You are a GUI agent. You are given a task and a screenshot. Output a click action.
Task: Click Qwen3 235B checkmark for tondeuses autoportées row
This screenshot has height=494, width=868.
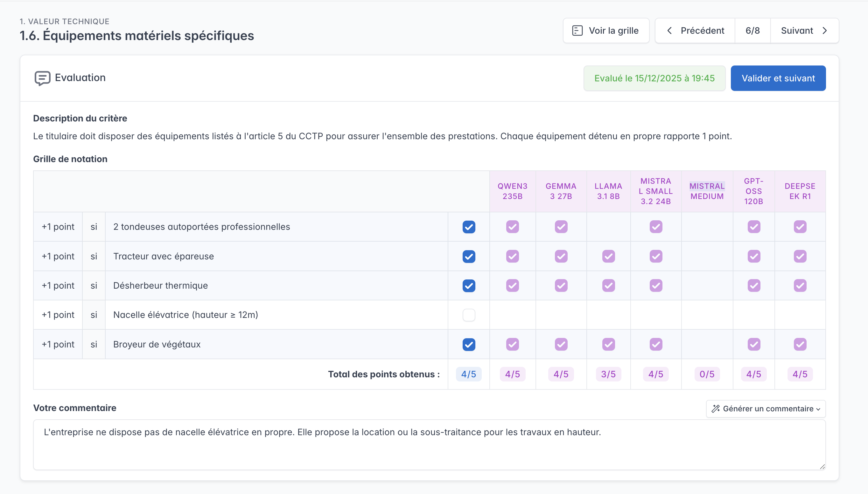(x=512, y=227)
